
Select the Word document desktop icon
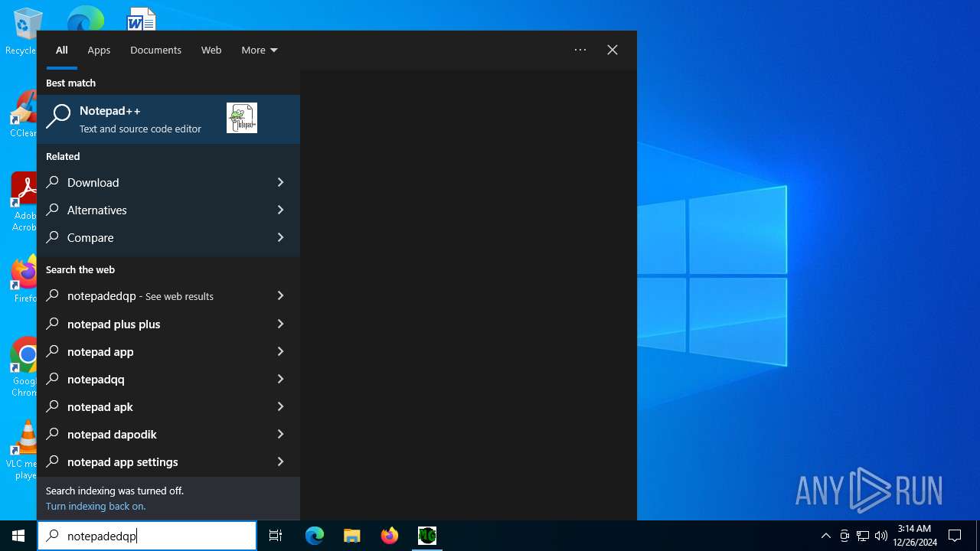[x=142, y=19]
